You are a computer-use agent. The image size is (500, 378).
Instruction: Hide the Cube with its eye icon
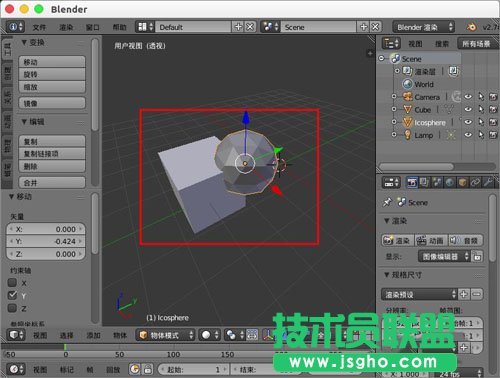468,109
